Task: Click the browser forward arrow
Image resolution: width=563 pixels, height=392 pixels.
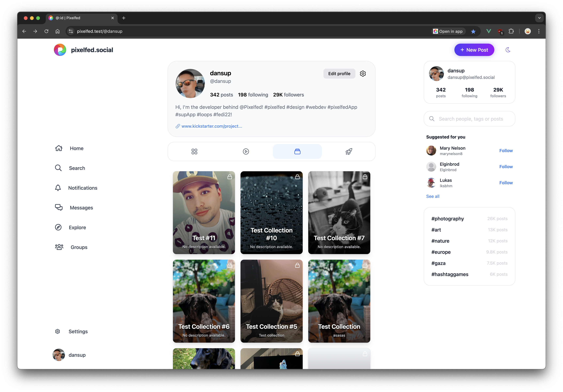Action: point(35,31)
